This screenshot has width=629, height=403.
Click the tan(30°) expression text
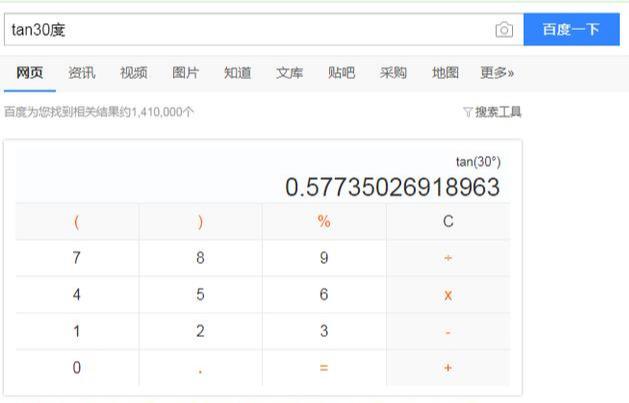[x=478, y=162]
